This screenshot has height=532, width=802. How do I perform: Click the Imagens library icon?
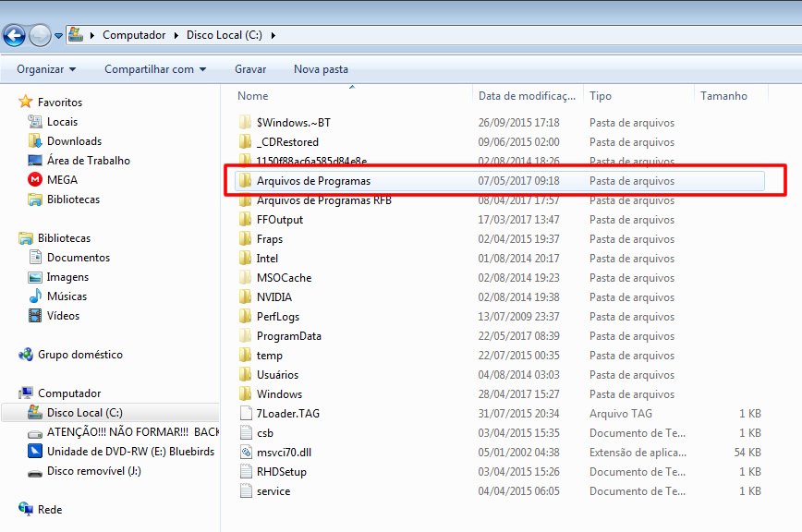(x=35, y=277)
